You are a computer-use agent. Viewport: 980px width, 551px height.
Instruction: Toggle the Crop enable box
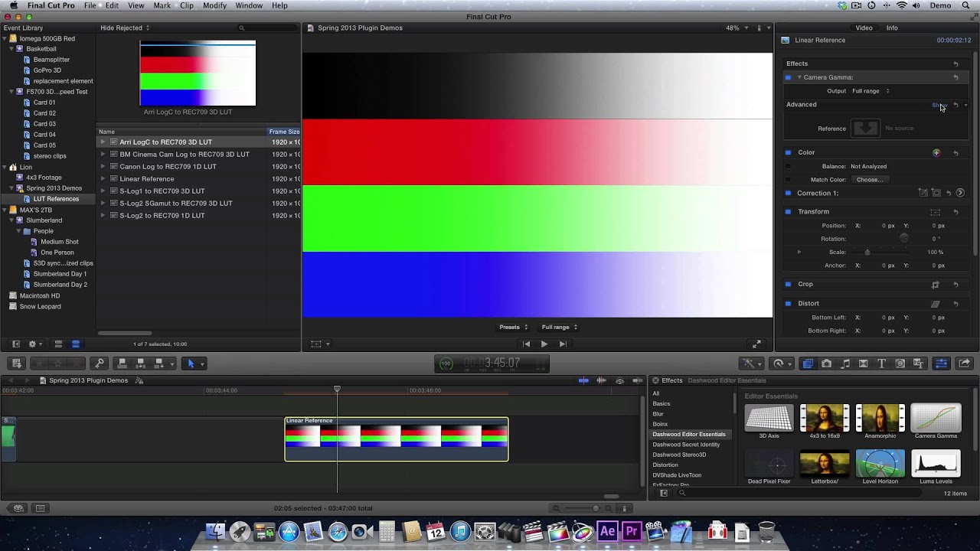tap(788, 284)
